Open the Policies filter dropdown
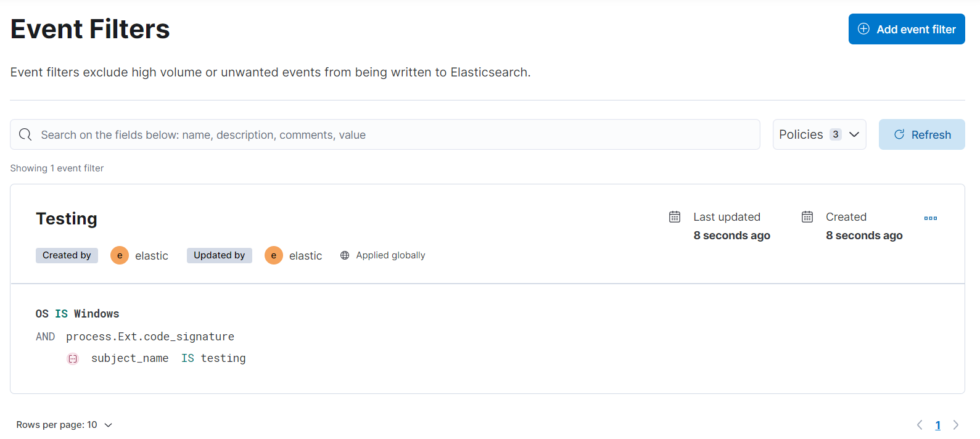The image size is (980, 439). (x=819, y=134)
